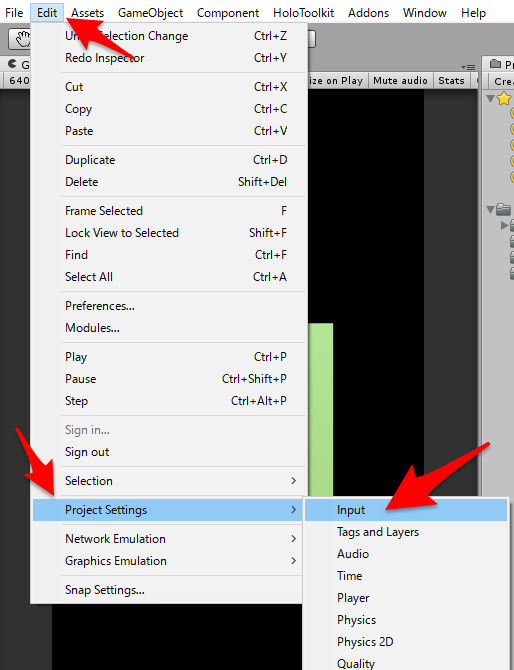This screenshot has height=670, width=514.
Task: Select the Hand tool icon
Action: 20,39
